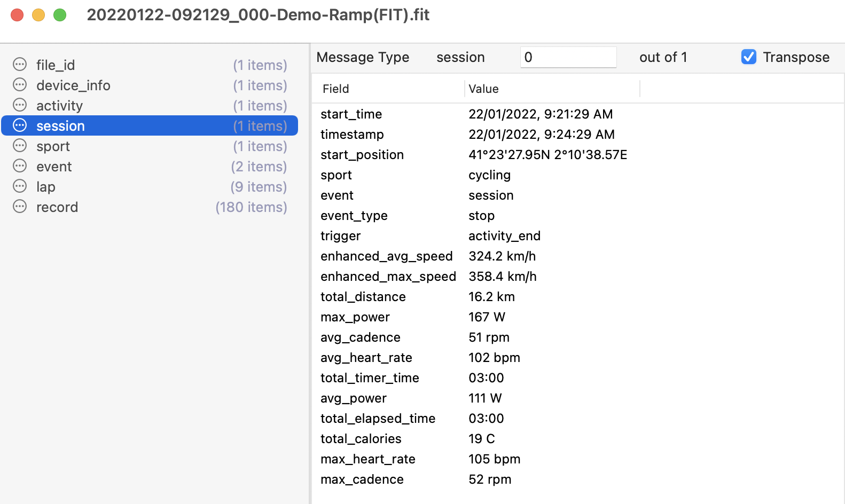The width and height of the screenshot is (845, 504).
Task: Click the value 52 rpm
Action: (490, 479)
